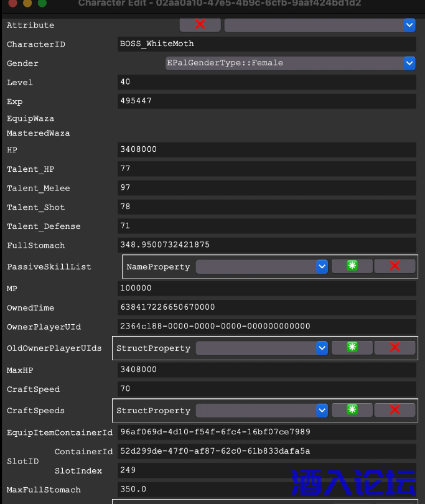Screen dimensions: 425x504
Task: Click the Talent_Melee value field
Action: click(266, 188)
